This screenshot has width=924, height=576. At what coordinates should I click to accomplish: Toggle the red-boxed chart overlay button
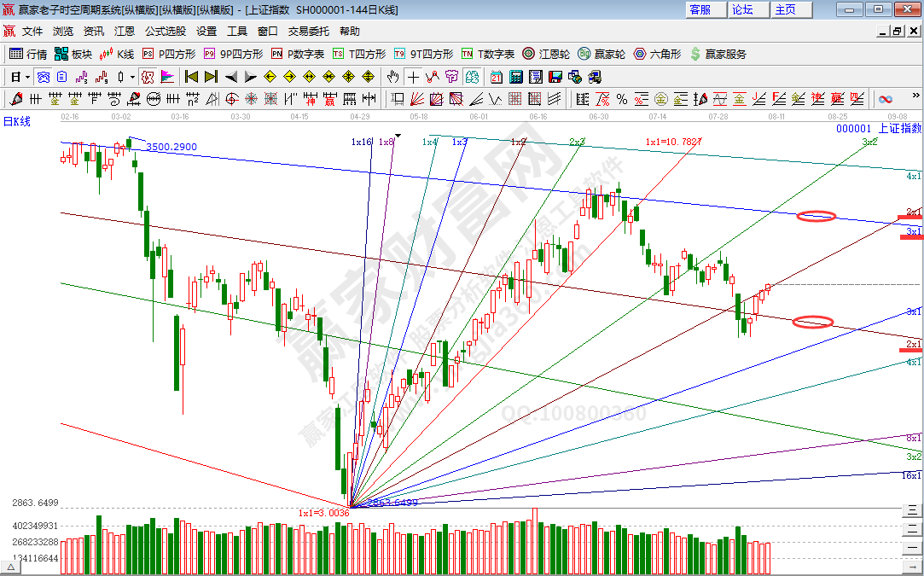[x=148, y=77]
